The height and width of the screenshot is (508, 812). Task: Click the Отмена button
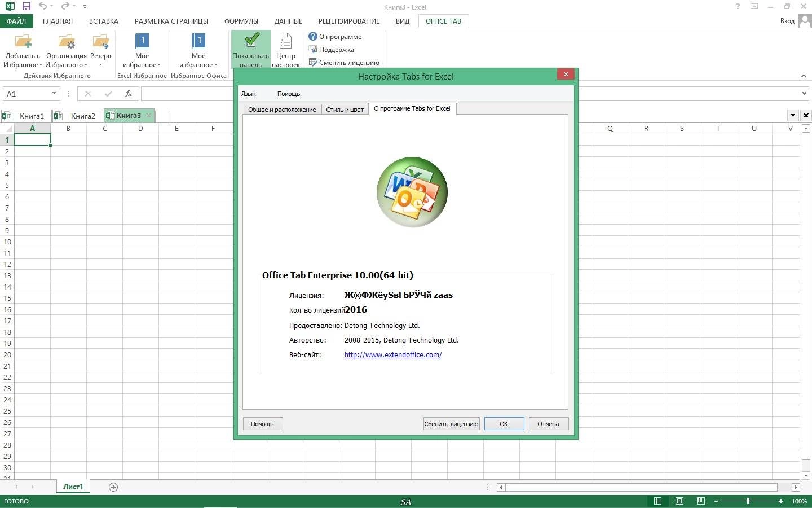(x=548, y=424)
